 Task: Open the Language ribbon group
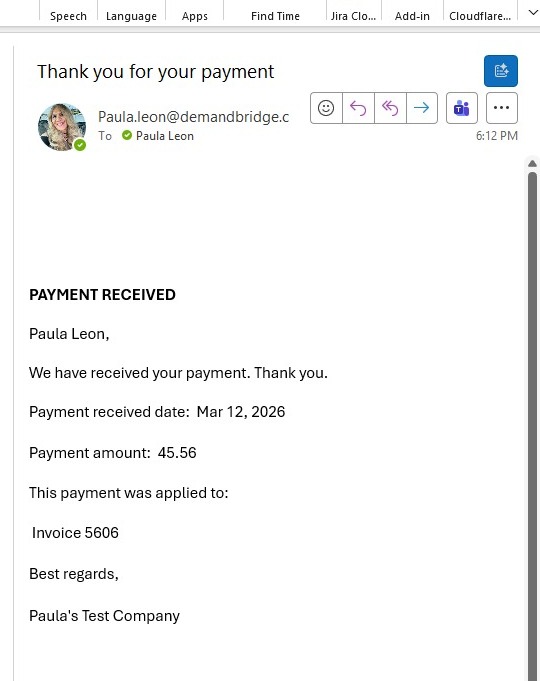pyautogui.click(x=131, y=16)
